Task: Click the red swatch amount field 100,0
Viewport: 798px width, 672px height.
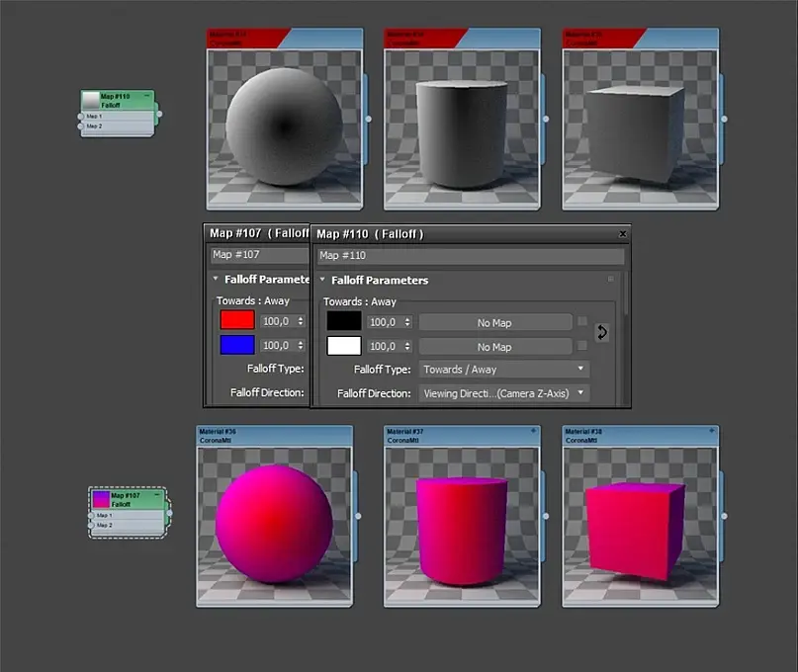Action: pyautogui.click(x=279, y=321)
